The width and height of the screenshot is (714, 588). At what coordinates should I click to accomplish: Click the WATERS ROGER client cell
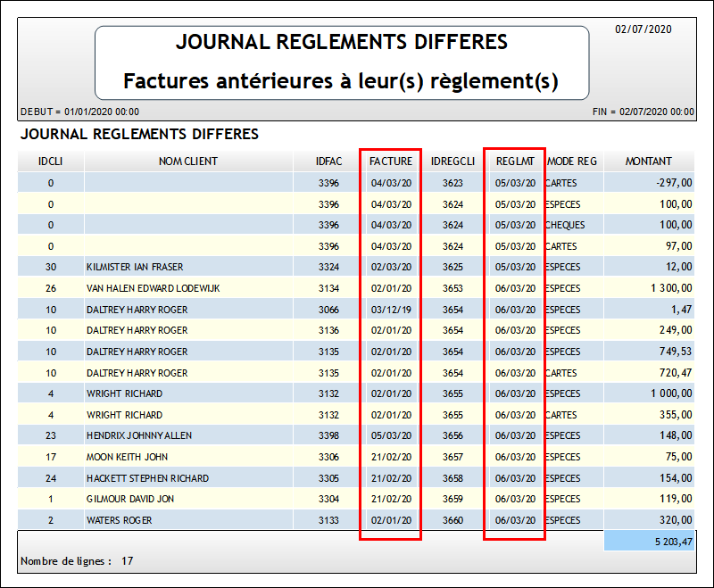pos(120,520)
